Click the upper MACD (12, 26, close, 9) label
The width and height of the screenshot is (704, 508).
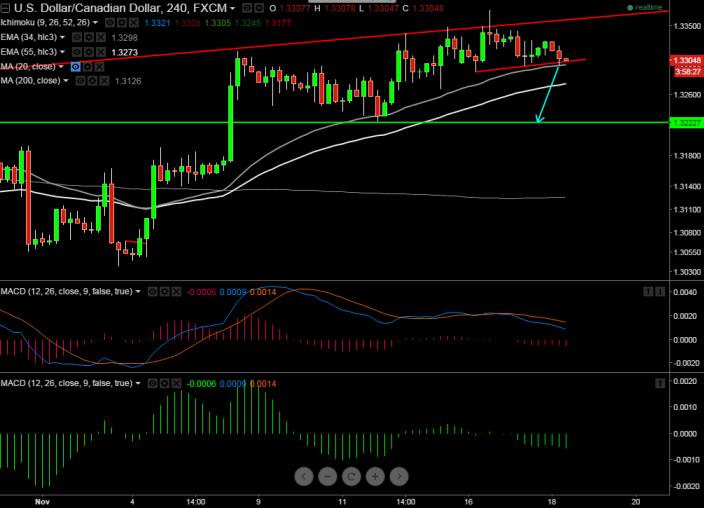[x=67, y=292]
